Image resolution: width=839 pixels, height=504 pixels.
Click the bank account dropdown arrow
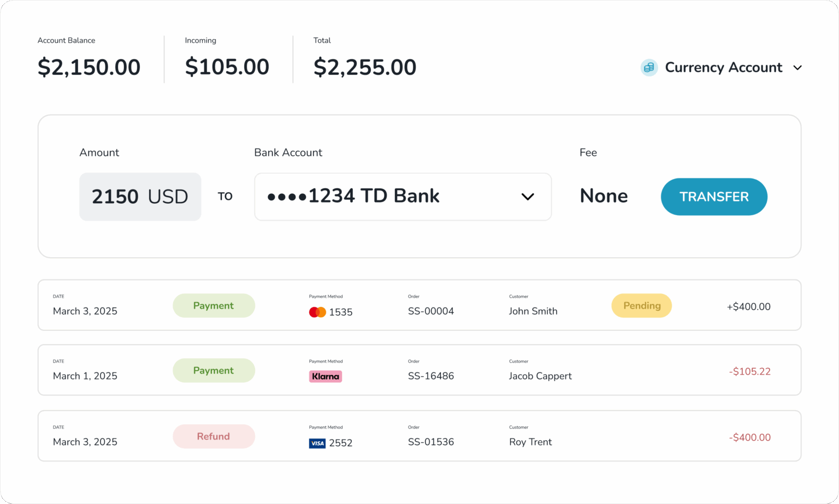(x=528, y=197)
